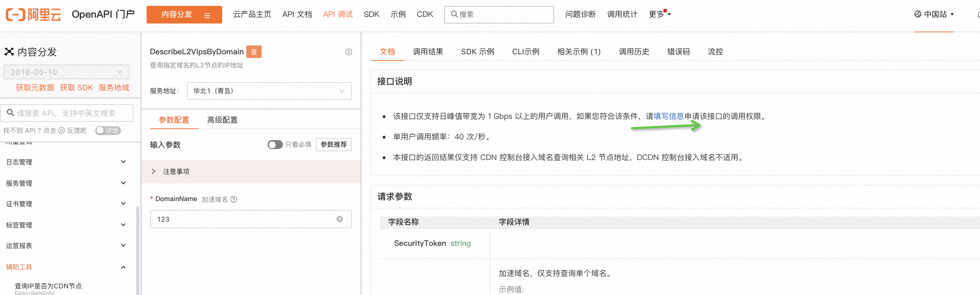Toggle 只看必填 switch
Viewport: 980px width, 295px height.
[x=275, y=145]
